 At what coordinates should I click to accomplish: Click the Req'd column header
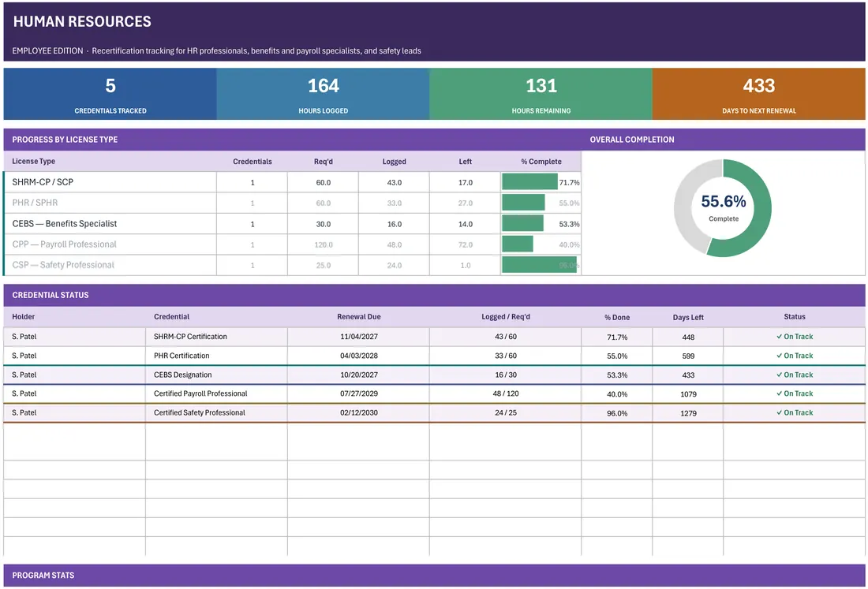[324, 162]
